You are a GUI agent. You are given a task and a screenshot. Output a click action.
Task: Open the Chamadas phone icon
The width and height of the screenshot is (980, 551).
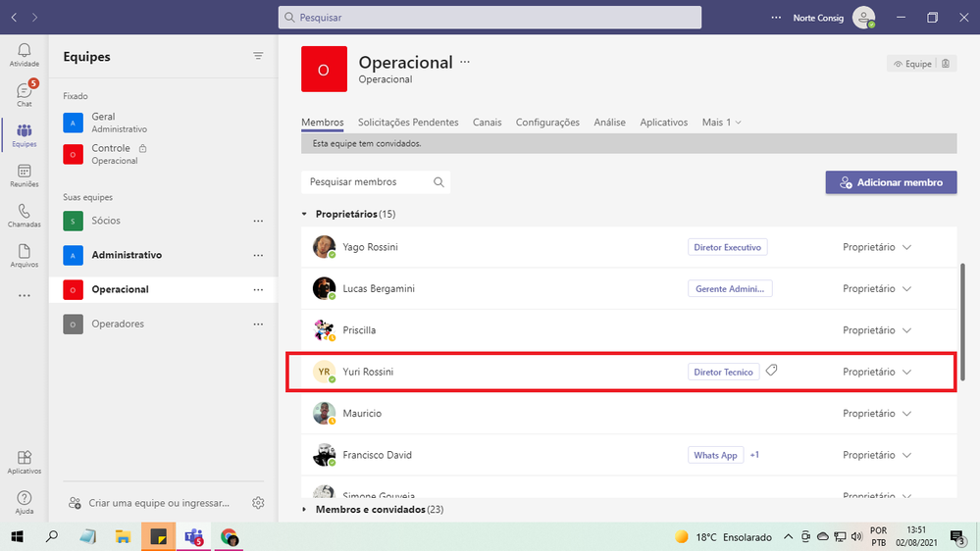pyautogui.click(x=24, y=216)
